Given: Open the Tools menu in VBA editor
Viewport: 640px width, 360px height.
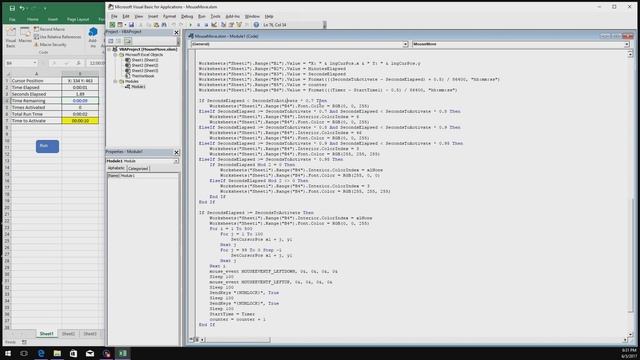Looking at the screenshot, I should (215, 16).
